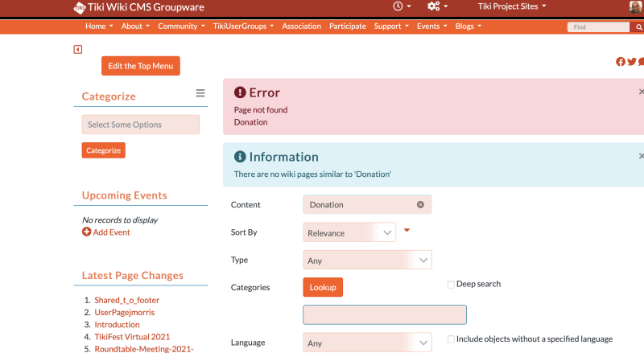Viewport: 644px width, 353px height.
Task: Check Include objects without a specified language
Action: pos(451,339)
